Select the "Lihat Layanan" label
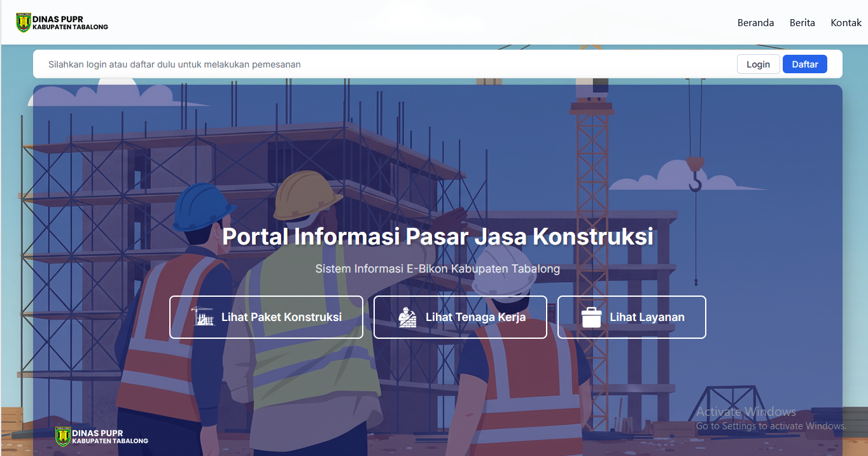The image size is (868, 456). click(647, 317)
